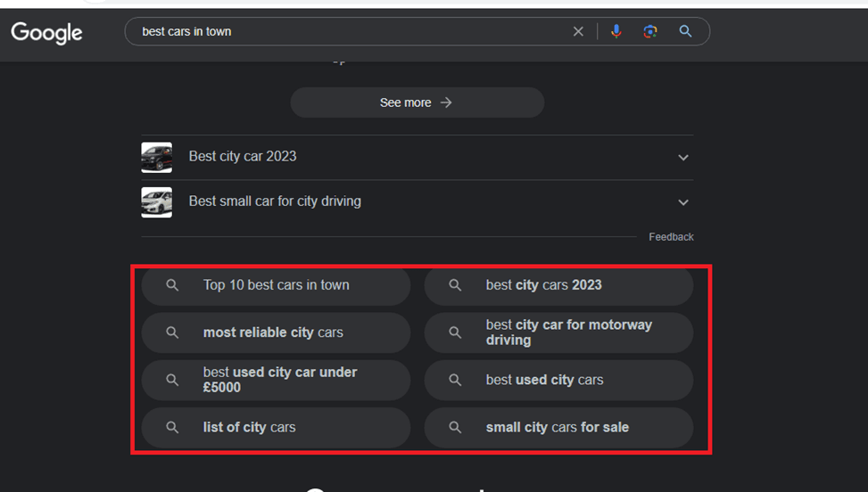Click search icon beside 'best used city cars'
Image resolution: width=868 pixels, height=492 pixels.
(455, 381)
